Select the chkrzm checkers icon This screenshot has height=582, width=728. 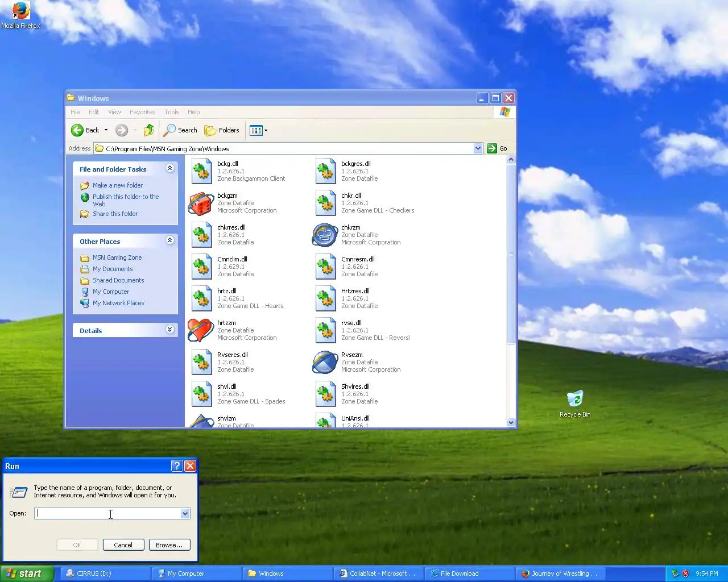325,235
